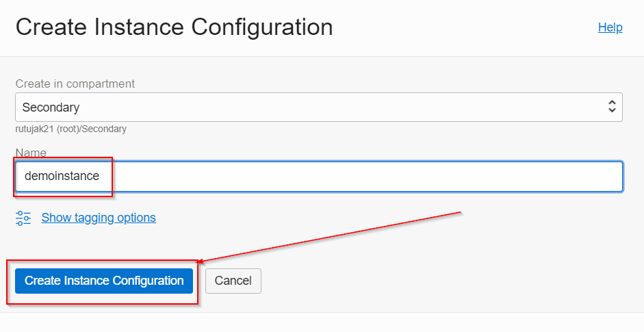Click the demoinstance text in Name field
The image size is (644, 332).
[62, 176]
